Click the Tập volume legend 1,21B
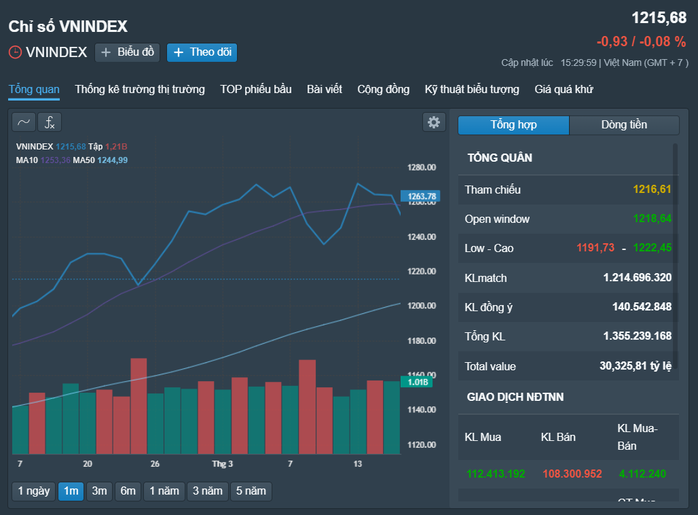This screenshot has height=515, width=698. coord(116,146)
